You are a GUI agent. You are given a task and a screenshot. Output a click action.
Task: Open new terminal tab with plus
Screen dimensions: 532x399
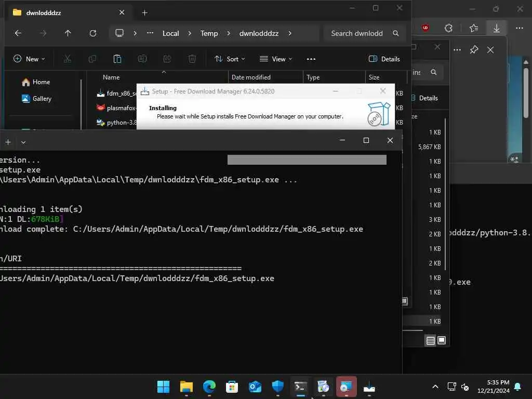pyautogui.click(x=8, y=142)
